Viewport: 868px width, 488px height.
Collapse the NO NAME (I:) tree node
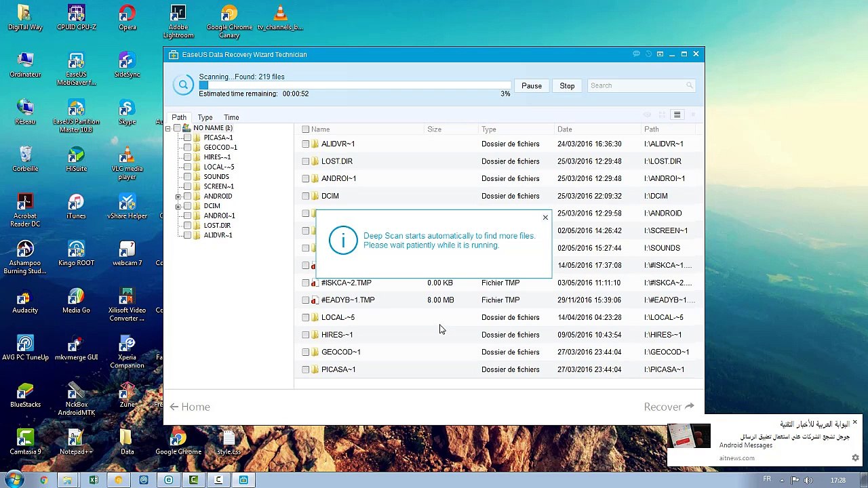pos(167,128)
